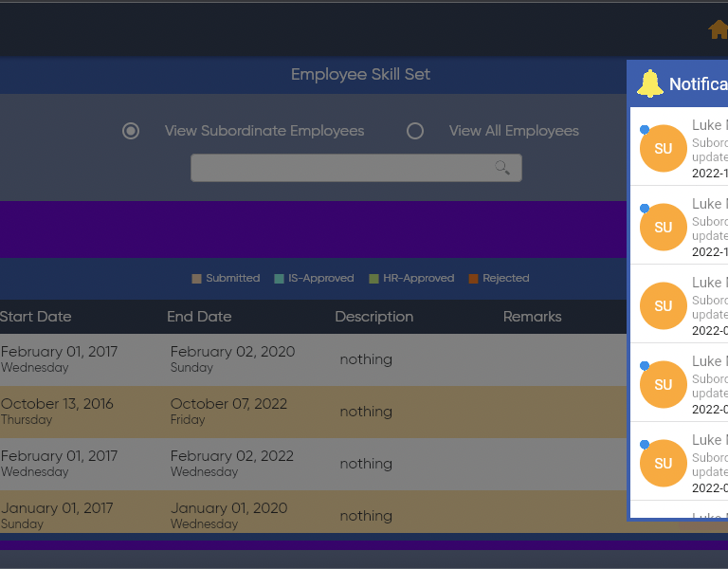Click the IS-Approved legend color swatch
This screenshot has height=569, width=728.
coord(280,279)
